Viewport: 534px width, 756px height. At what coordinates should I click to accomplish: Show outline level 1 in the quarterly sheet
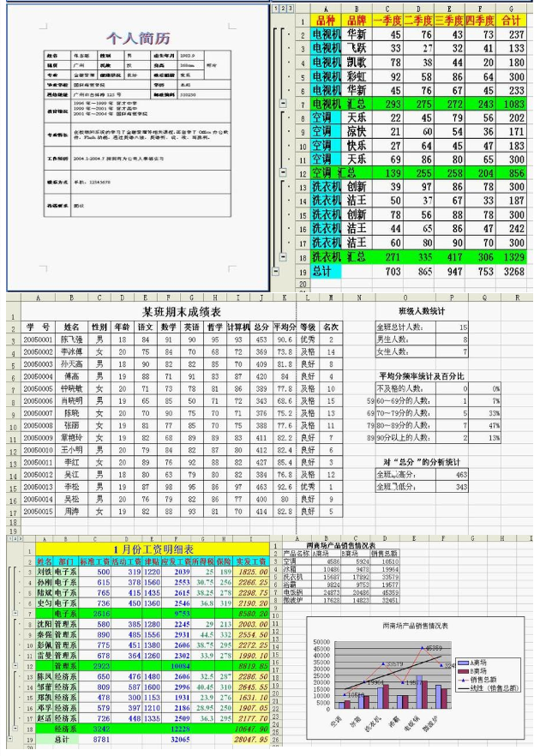(275, 9)
